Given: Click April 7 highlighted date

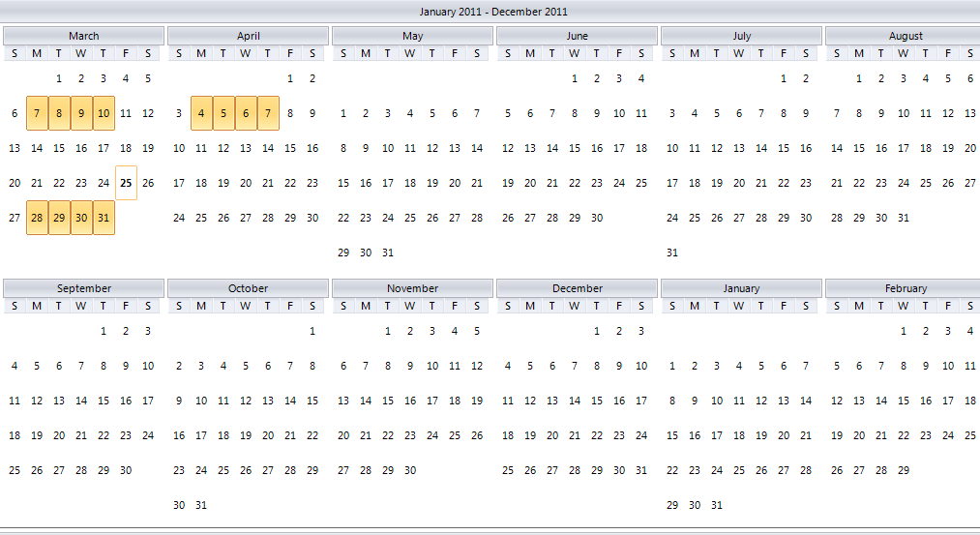Looking at the screenshot, I should click(x=268, y=113).
